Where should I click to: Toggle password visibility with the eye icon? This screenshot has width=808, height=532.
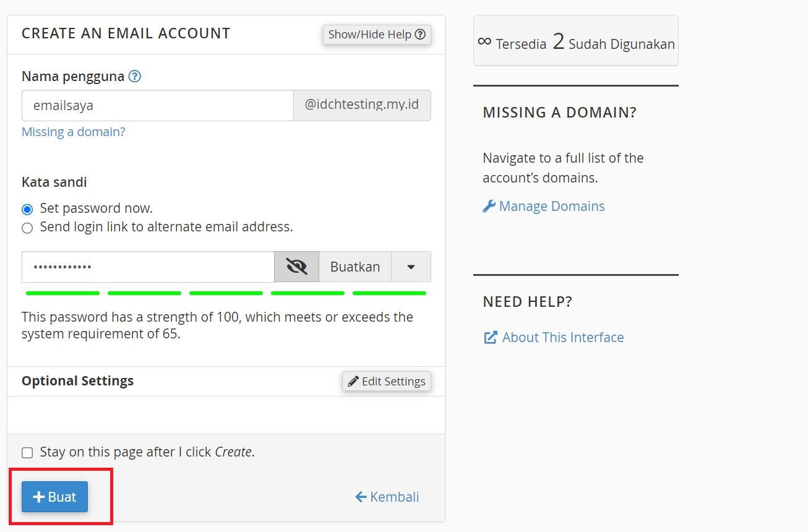(296, 266)
